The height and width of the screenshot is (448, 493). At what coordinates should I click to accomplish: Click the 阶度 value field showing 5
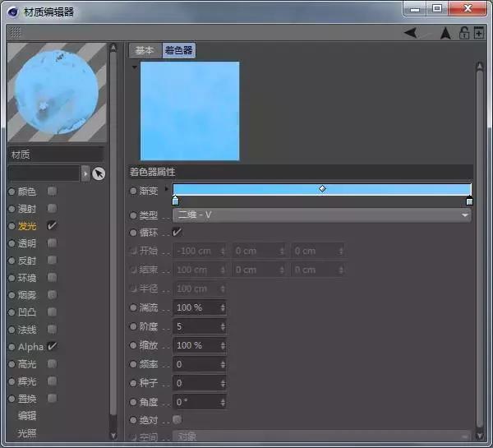(x=200, y=326)
